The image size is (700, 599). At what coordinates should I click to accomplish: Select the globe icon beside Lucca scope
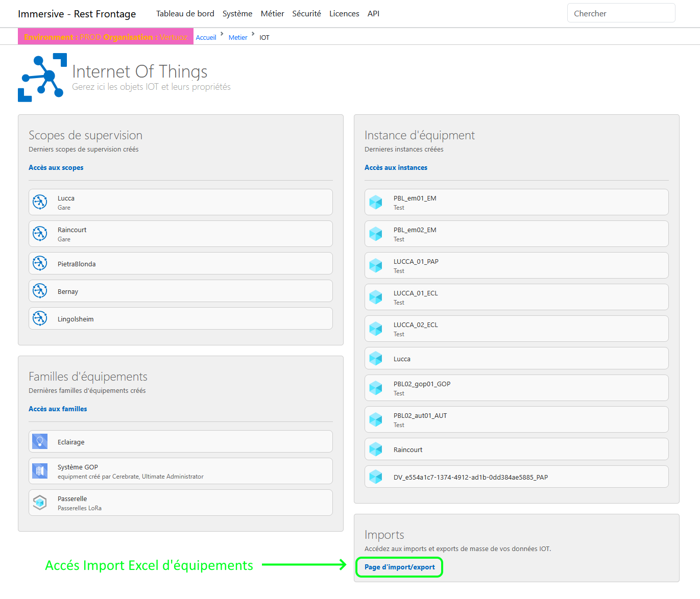[x=40, y=202]
